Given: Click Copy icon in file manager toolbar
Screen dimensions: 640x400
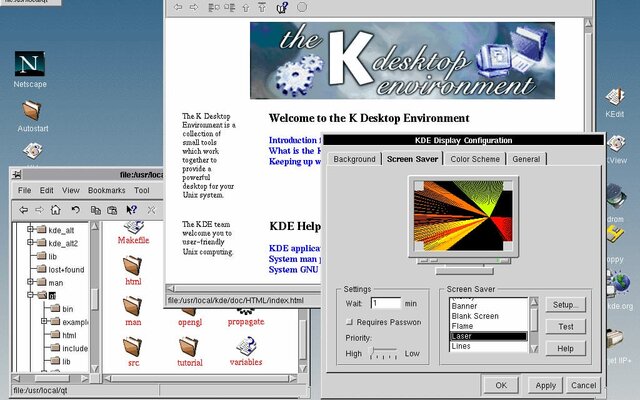Looking at the screenshot, I should click(x=96, y=210).
